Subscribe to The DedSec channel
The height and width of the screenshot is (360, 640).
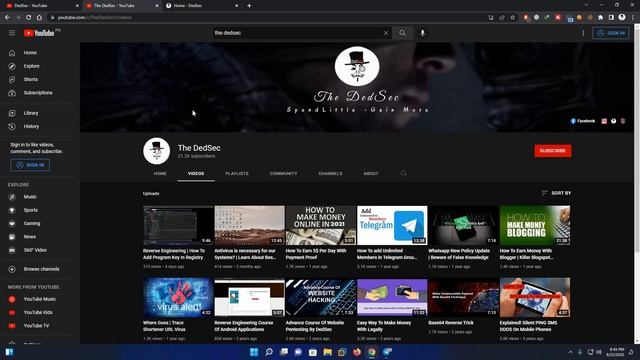(553, 151)
